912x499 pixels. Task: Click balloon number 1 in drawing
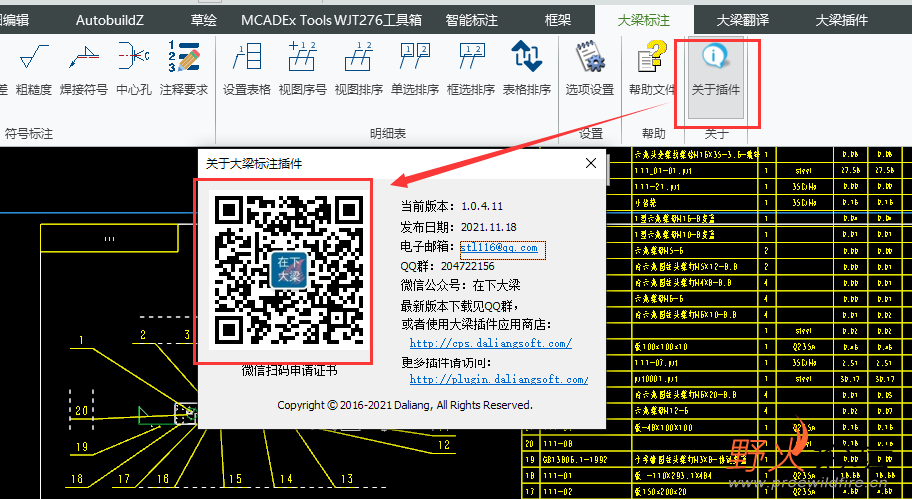[81, 340]
